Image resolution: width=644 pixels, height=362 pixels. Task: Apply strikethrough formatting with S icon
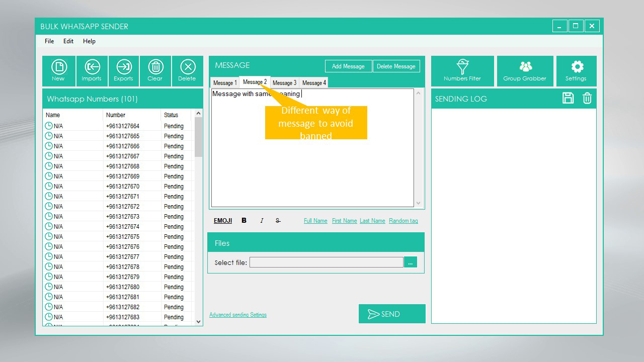tap(278, 221)
